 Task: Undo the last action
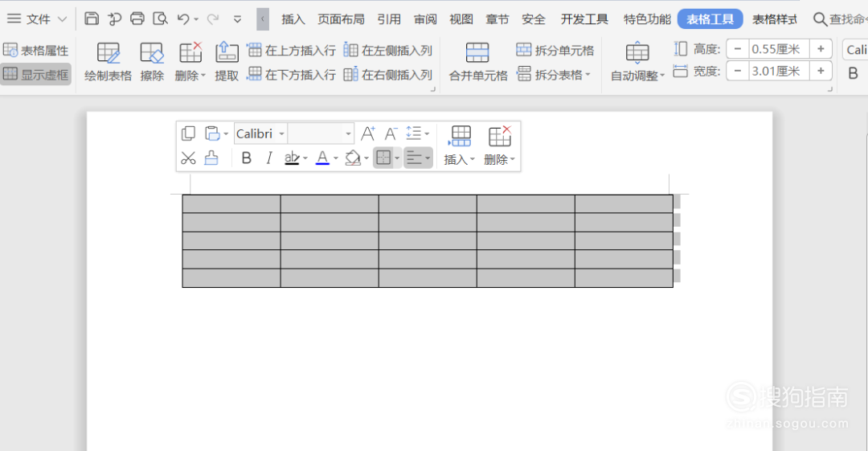(183, 18)
